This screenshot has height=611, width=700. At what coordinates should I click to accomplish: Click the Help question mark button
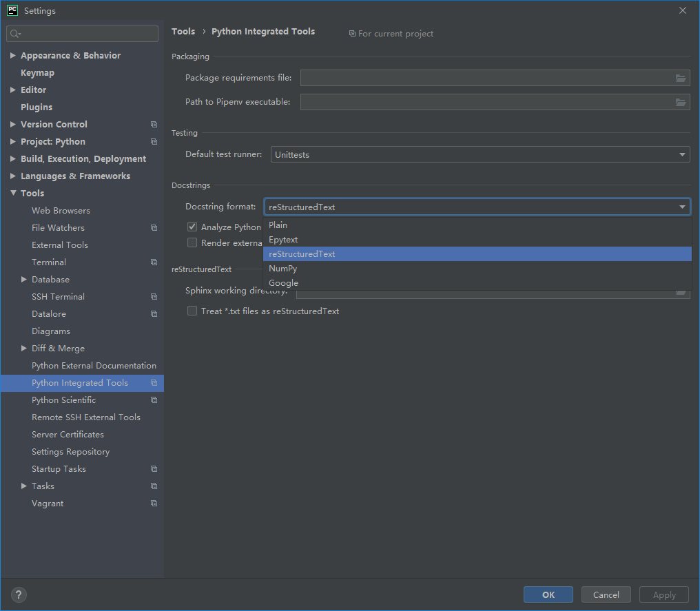click(x=19, y=594)
